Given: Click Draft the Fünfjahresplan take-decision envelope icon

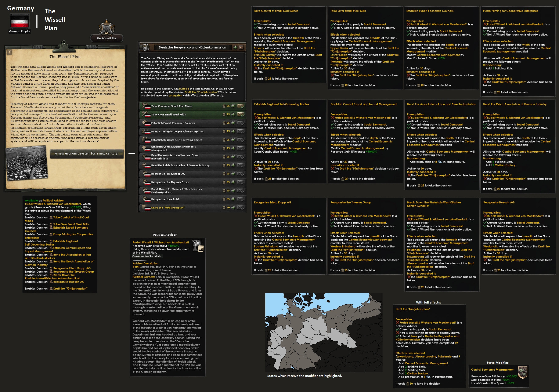Looking at the screenshot, I should coord(241,208).
